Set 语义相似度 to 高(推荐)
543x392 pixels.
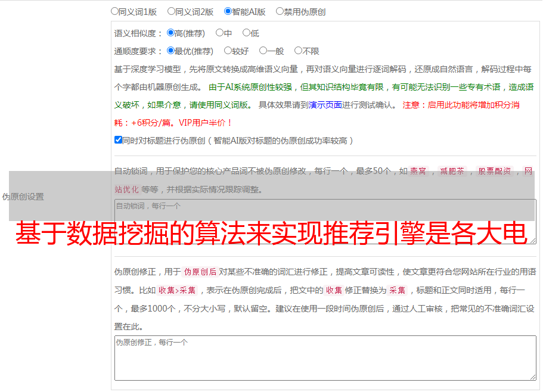[170, 33]
